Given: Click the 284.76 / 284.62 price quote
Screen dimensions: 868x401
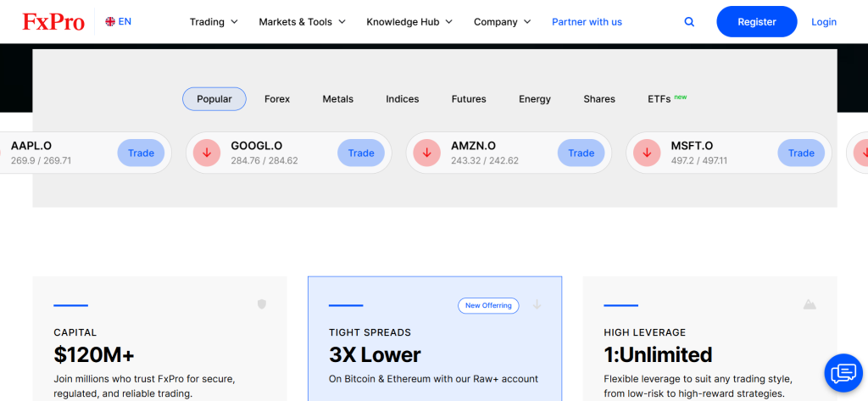Looking at the screenshot, I should 264,160.
